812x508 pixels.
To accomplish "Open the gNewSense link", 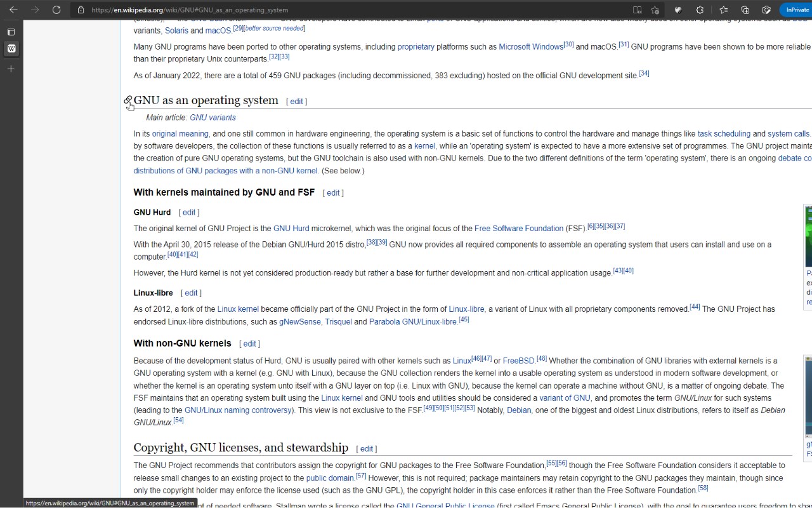I will tap(300, 322).
